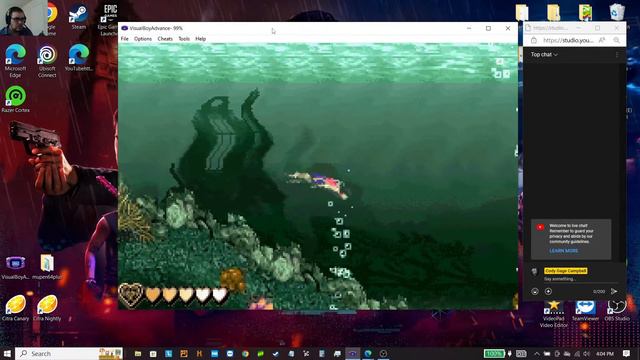Open the emoji picker in chat

535,291
